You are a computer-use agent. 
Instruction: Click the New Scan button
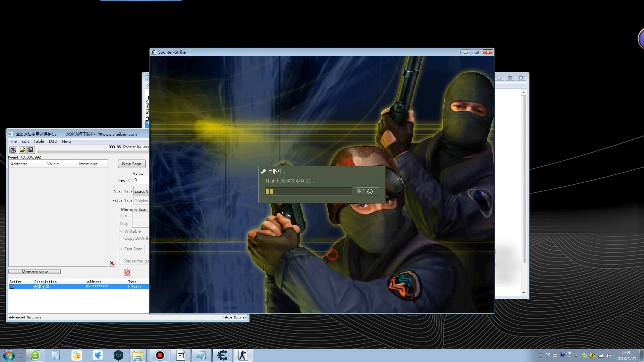pos(132,164)
